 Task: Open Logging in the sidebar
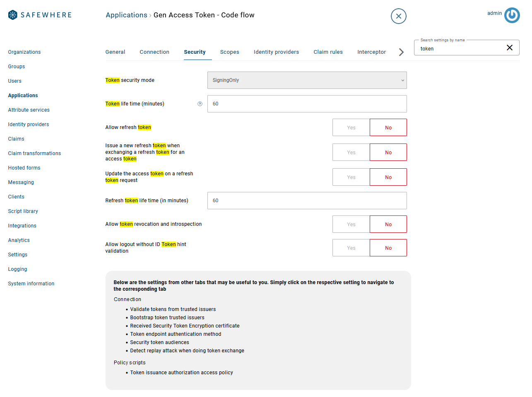pos(17,269)
